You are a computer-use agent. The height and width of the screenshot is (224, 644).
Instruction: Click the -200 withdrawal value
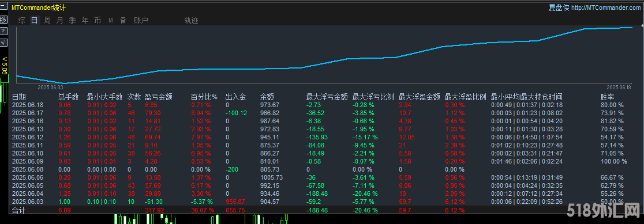click(x=231, y=169)
